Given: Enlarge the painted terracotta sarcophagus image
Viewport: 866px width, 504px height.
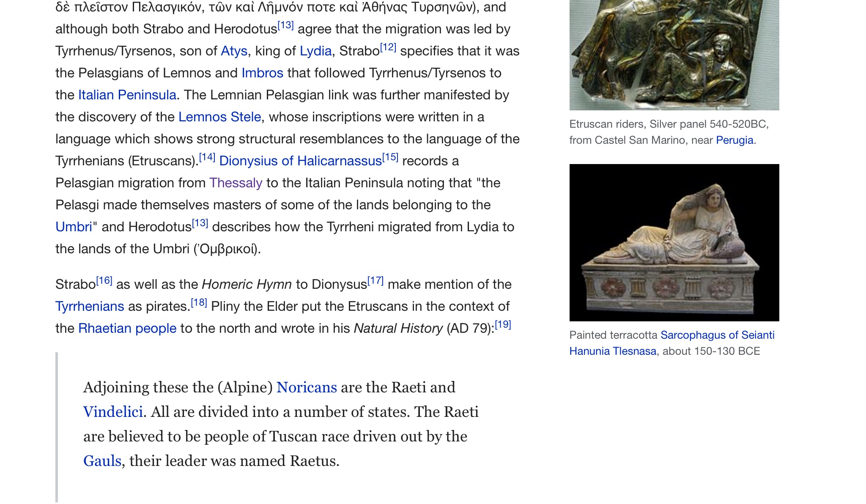Looking at the screenshot, I should click(674, 243).
